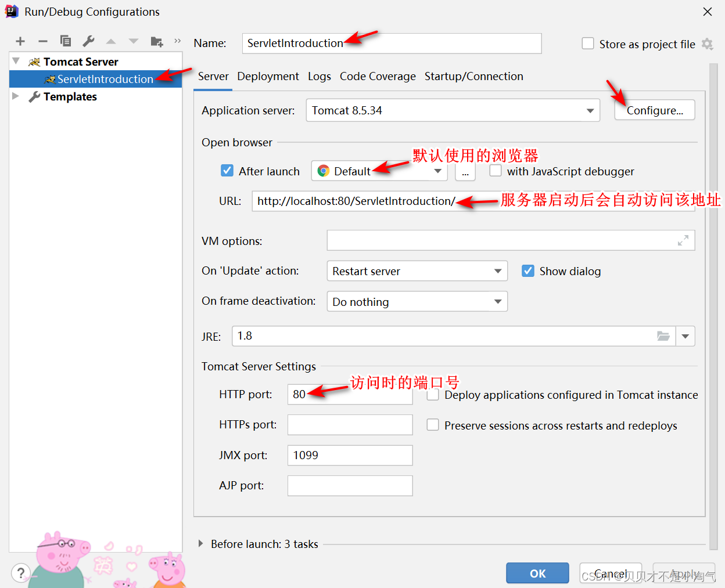725x588 pixels.
Task: Select ServletIntroduction configuration in tree
Action: pyautogui.click(x=96, y=79)
